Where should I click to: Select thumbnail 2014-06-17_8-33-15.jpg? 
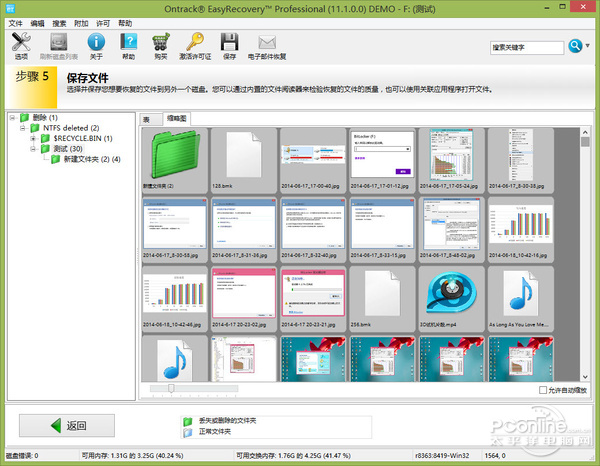(x=382, y=229)
